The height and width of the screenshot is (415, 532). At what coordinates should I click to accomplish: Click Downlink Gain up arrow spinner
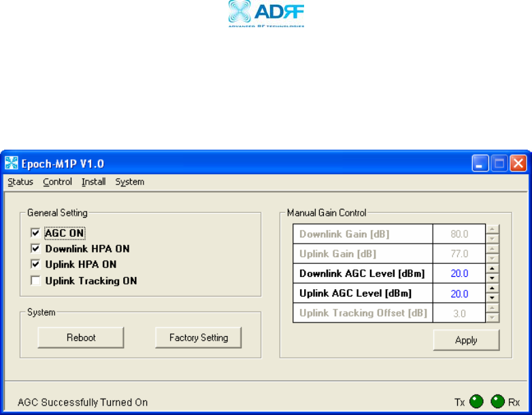[493, 229]
